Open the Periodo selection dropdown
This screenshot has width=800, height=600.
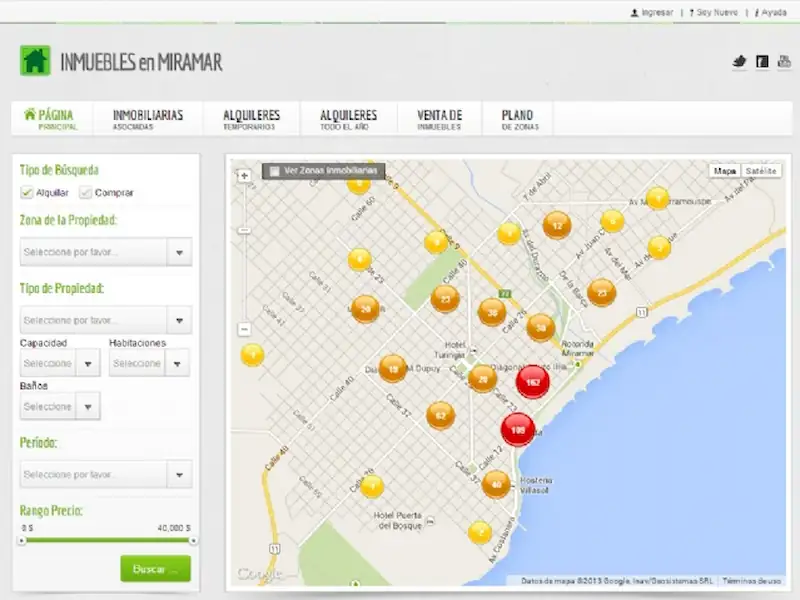click(x=178, y=473)
